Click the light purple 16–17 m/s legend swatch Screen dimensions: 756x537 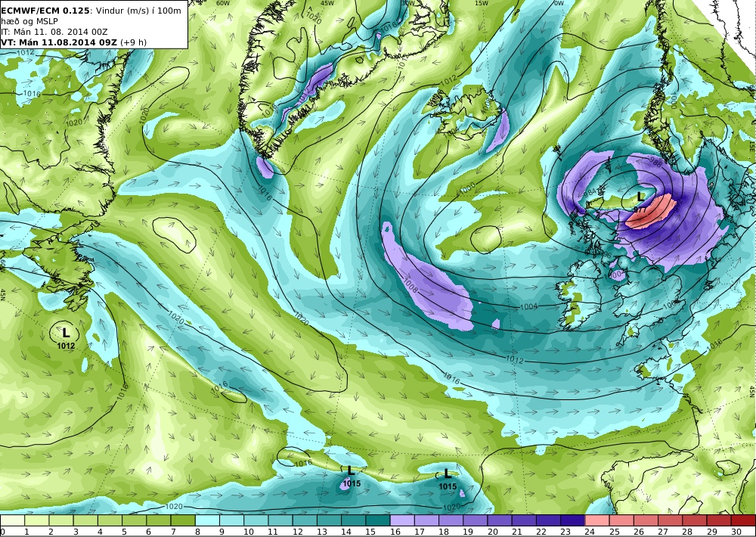tap(402, 520)
